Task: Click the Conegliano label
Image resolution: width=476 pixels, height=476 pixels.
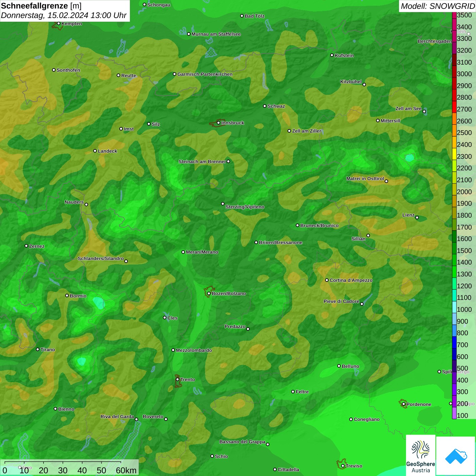Action: point(367,419)
